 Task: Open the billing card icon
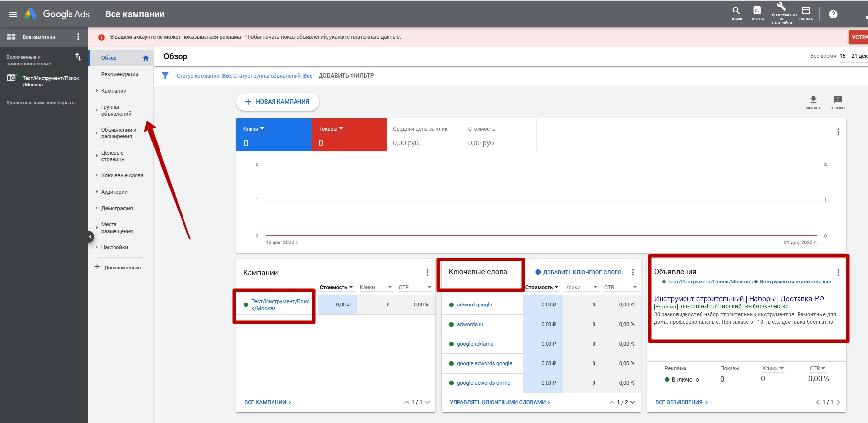[806, 11]
